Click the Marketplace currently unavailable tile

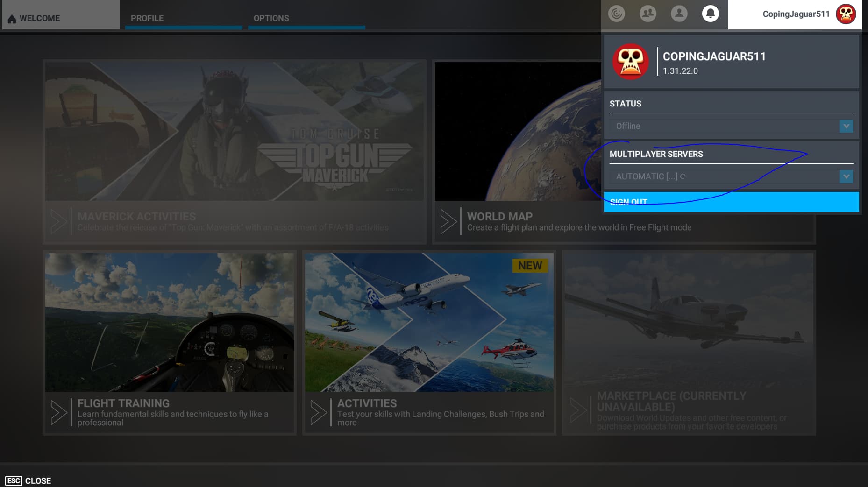click(x=689, y=343)
